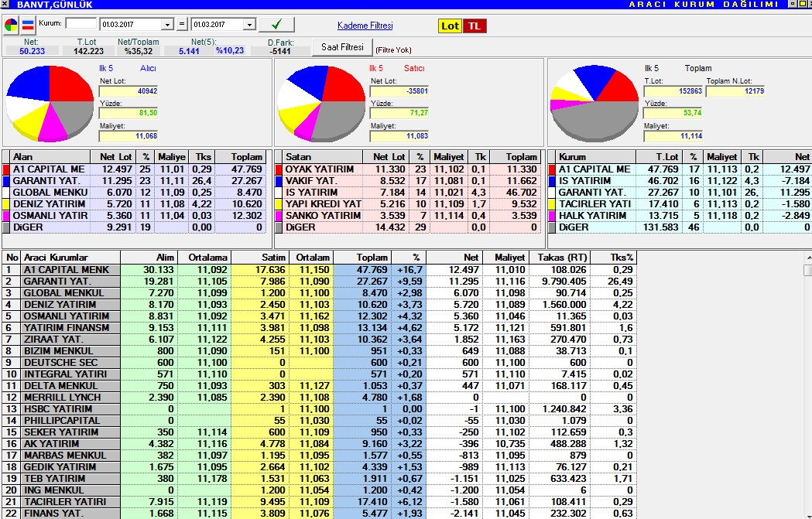Click the Satıcı Net Lot value -35801

click(399, 91)
